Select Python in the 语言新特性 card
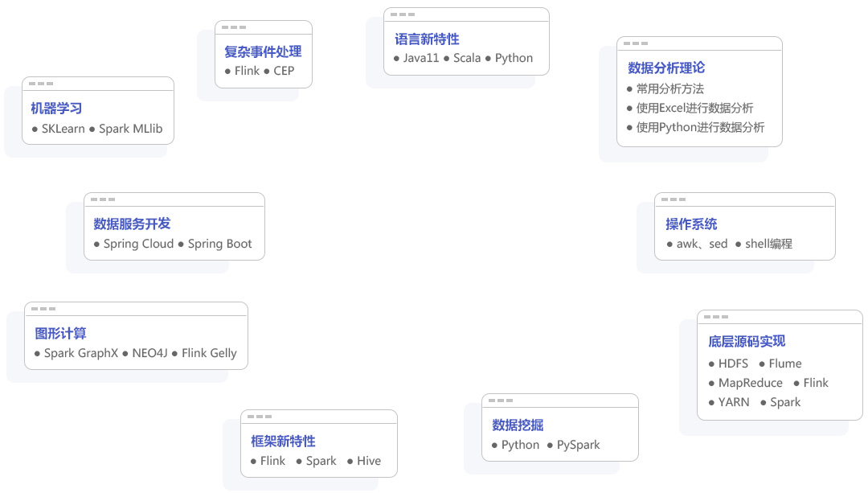This screenshot has height=493, width=868. 514,58
